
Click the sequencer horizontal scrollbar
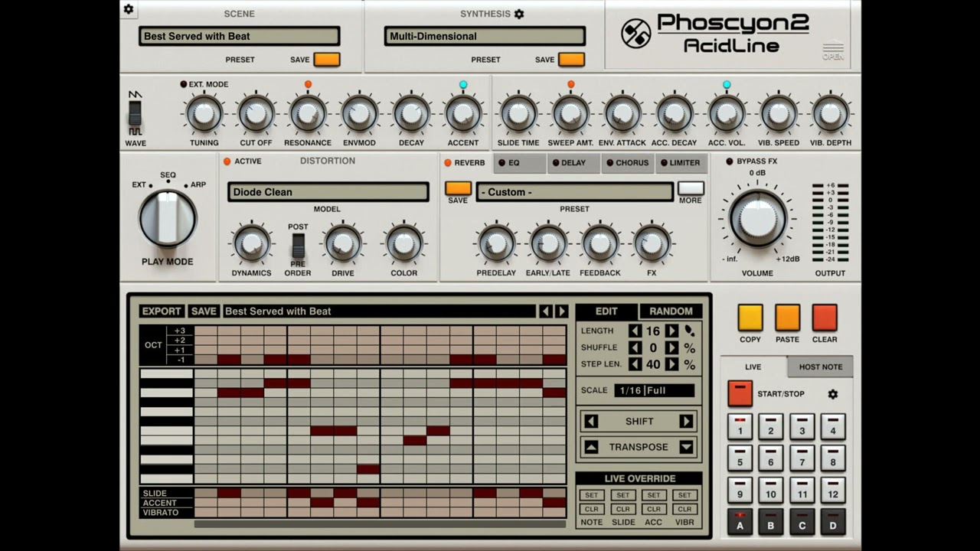(380, 524)
